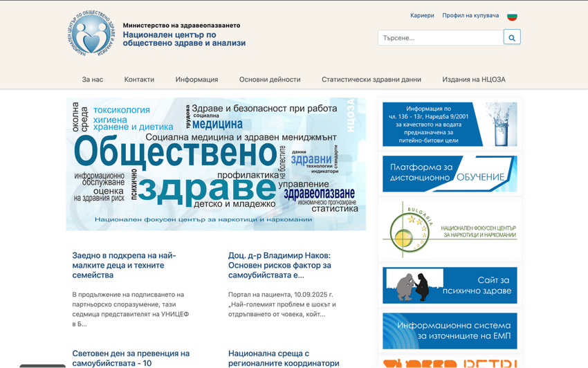Click the Bulgarian flag language icon
Viewport: 588px width, 368px height.
click(512, 16)
